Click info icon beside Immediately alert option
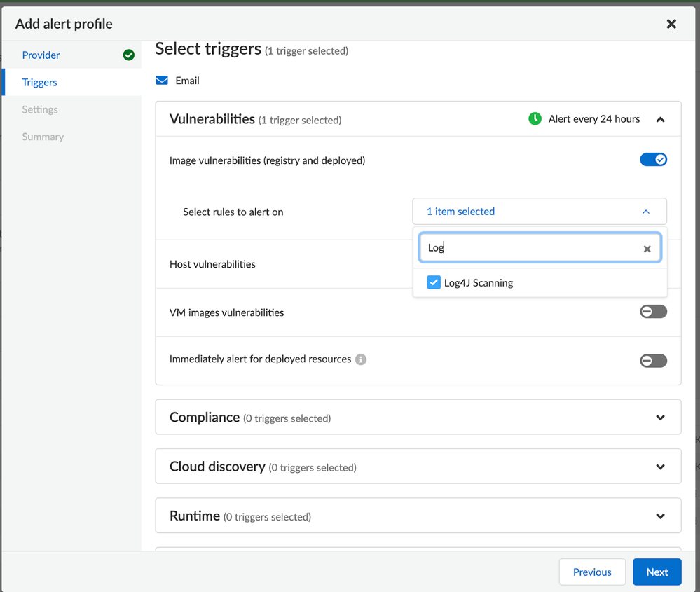This screenshot has width=700, height=592. tap(361, 359)
